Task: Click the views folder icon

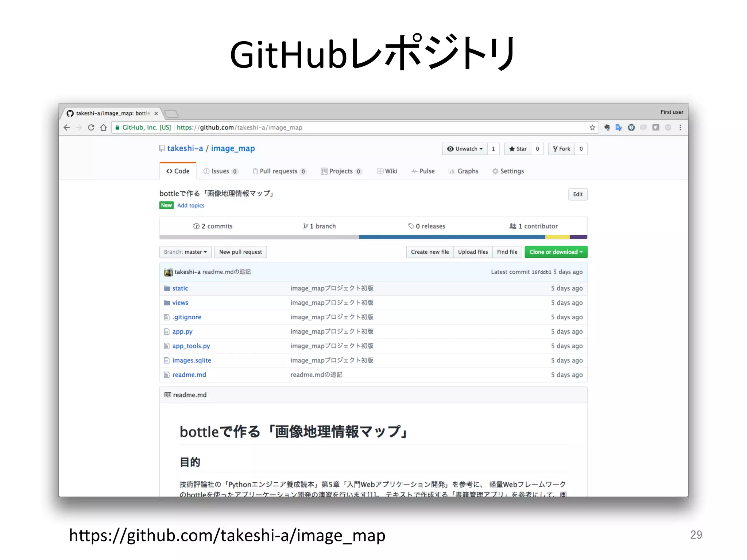Action: click(167, 303)
